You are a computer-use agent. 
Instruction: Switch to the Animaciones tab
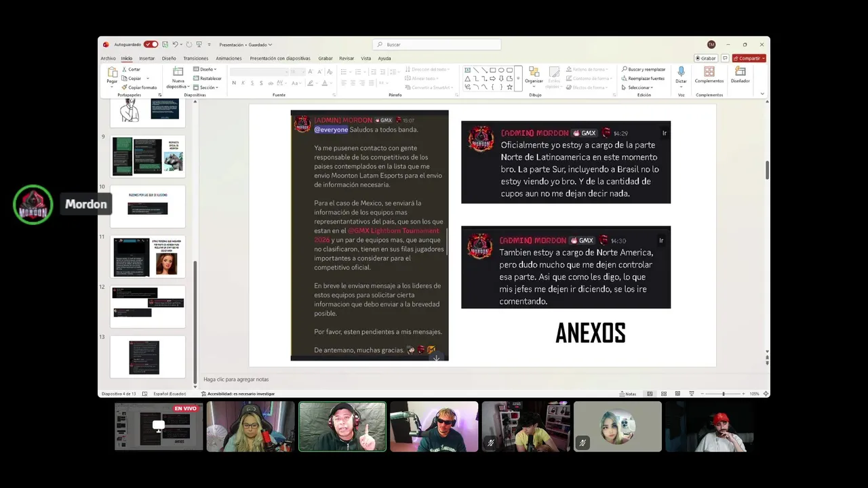[x=229, y=58]
